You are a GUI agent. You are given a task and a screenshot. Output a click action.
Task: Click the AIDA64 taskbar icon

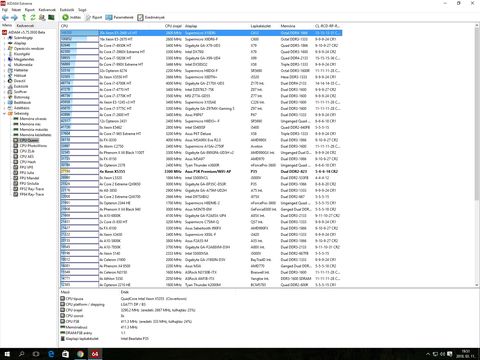click(95, 354)
